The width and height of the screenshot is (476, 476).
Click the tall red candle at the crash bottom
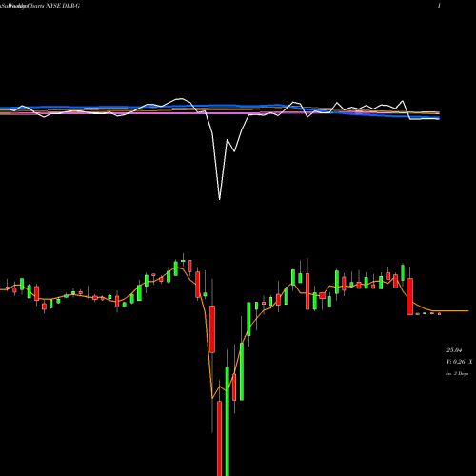(x=219, y=438)
